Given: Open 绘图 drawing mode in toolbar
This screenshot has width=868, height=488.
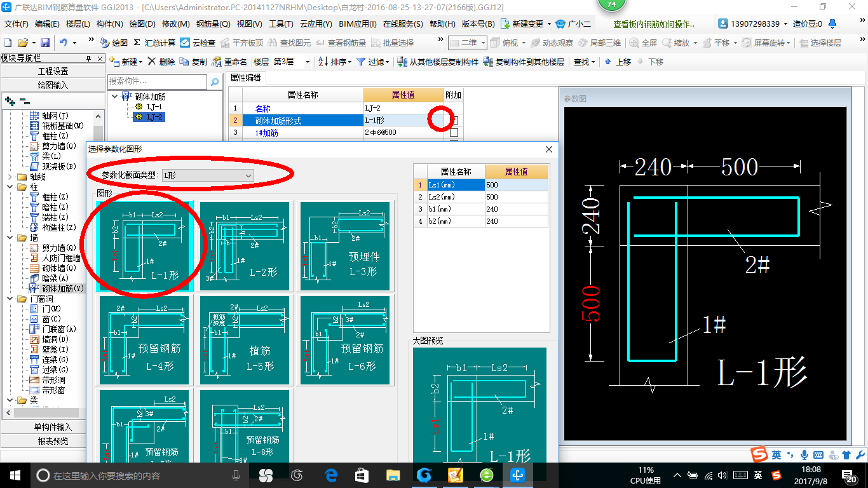Looking at the screenshot, I should coord(114,43).
